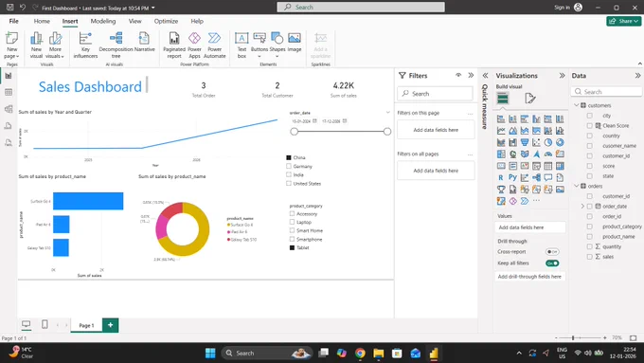Insert a Paginated report visual
Image resolution: width=644 pixels, height=363 pixels.
(174, 45)
